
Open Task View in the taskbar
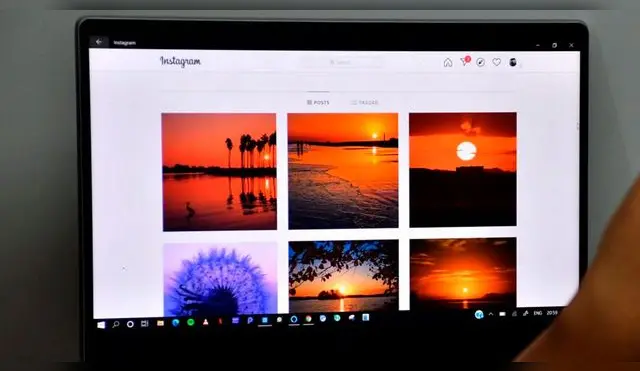[145, 324]
